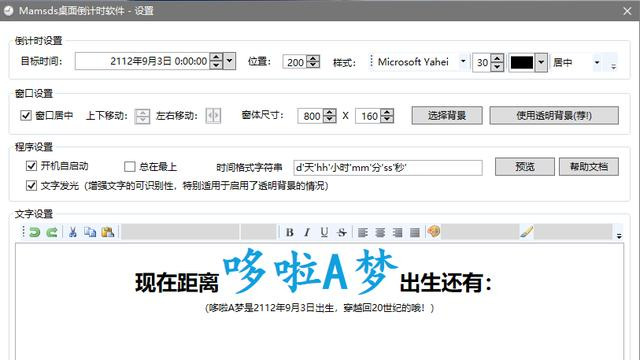Enable 总在最上 checkbox
Viewport: 640px width, 360px height.
[x=129, y=167]
